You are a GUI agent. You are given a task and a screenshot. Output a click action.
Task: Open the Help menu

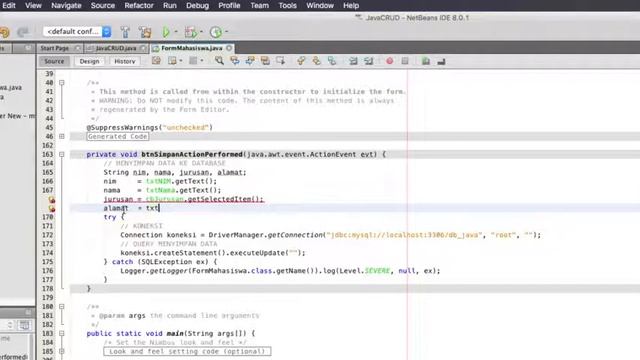351,6
